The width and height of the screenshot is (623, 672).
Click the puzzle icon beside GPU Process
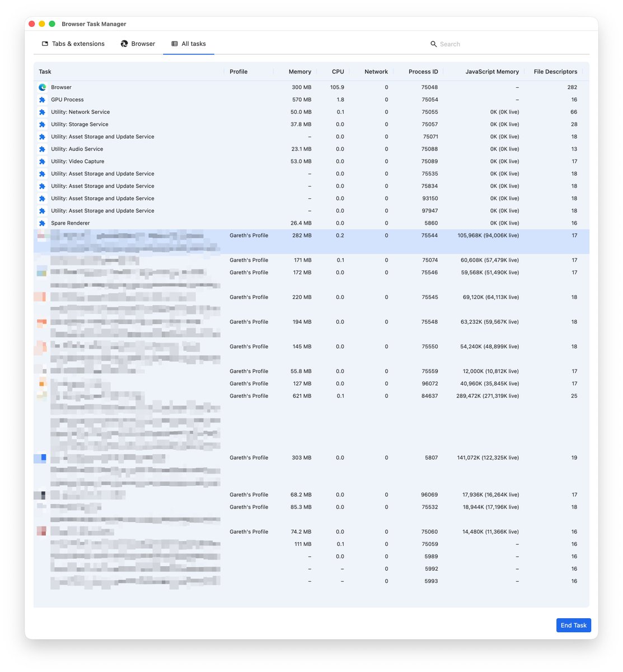(42, 100)
